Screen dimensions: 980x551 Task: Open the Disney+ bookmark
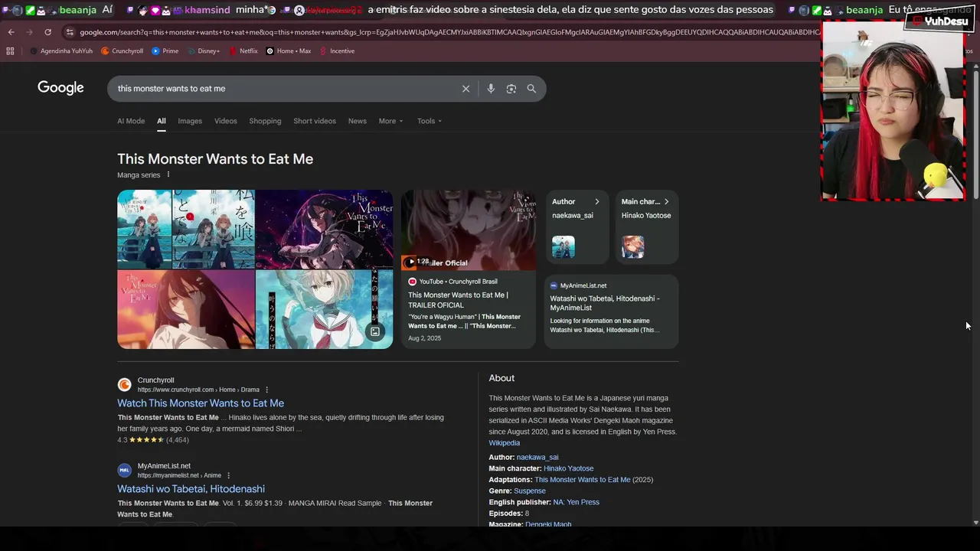click(x=203, y=51)
